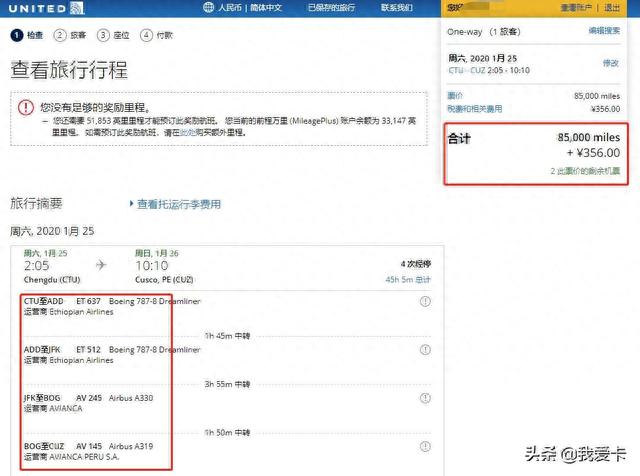
Task: Select step 3 座位 in progress bar
Action: tap(113, 35)
